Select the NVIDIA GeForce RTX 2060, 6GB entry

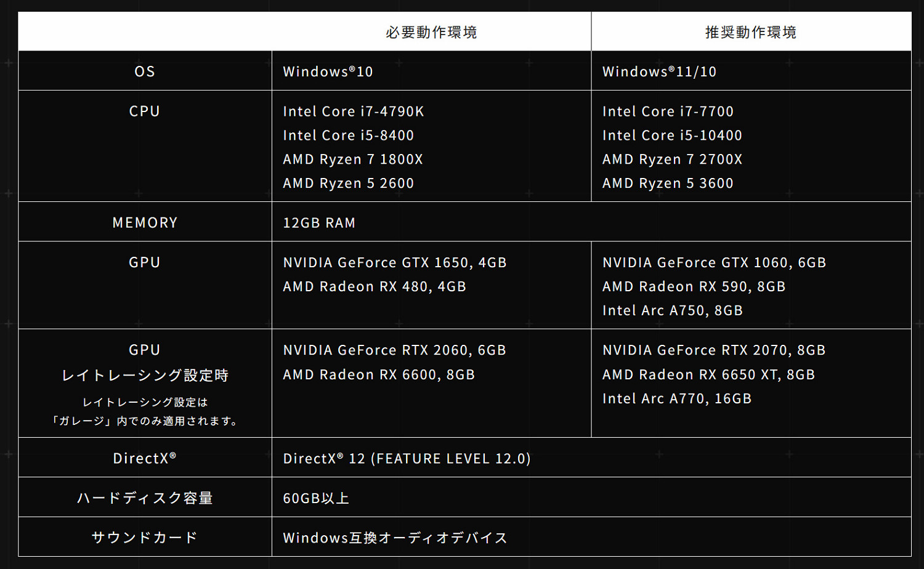coord(394,350)
